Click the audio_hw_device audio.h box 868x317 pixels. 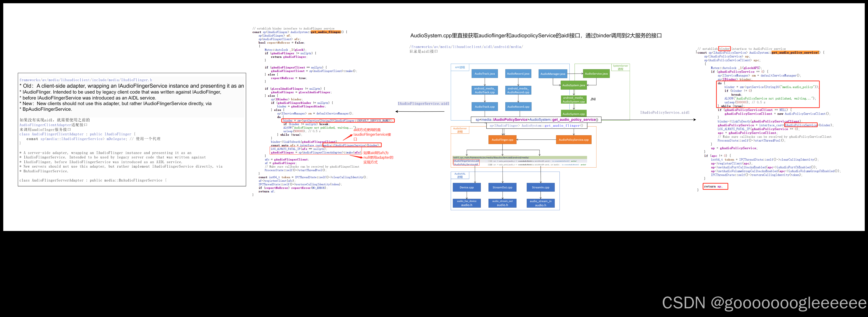(x=467, y=203)
